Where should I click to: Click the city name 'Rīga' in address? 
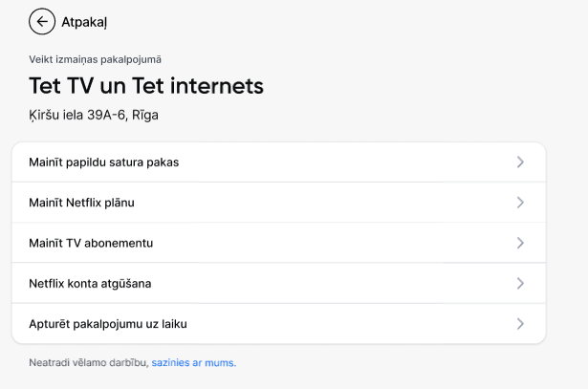(x=145, y=115)
